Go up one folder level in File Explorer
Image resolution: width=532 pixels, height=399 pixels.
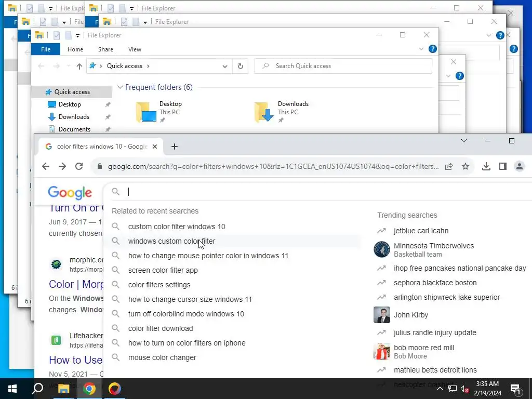pyautogui.click(x=79, y=66)
